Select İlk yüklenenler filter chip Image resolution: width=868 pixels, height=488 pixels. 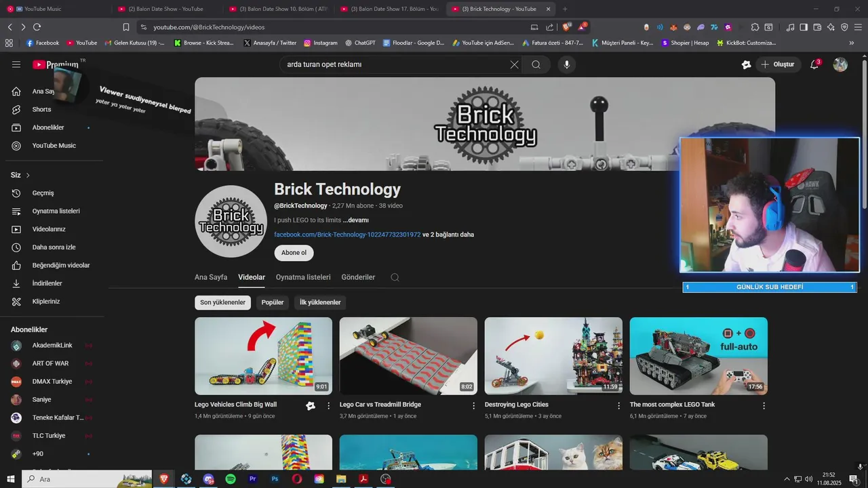pyautogui.click(x=320, y=302)
